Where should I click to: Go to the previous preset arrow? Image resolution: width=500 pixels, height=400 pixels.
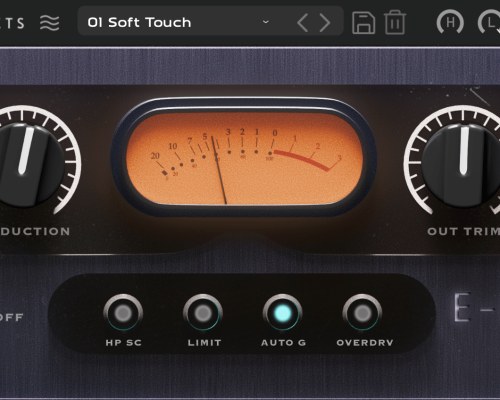pyautogui.click(x=303, y=23)
